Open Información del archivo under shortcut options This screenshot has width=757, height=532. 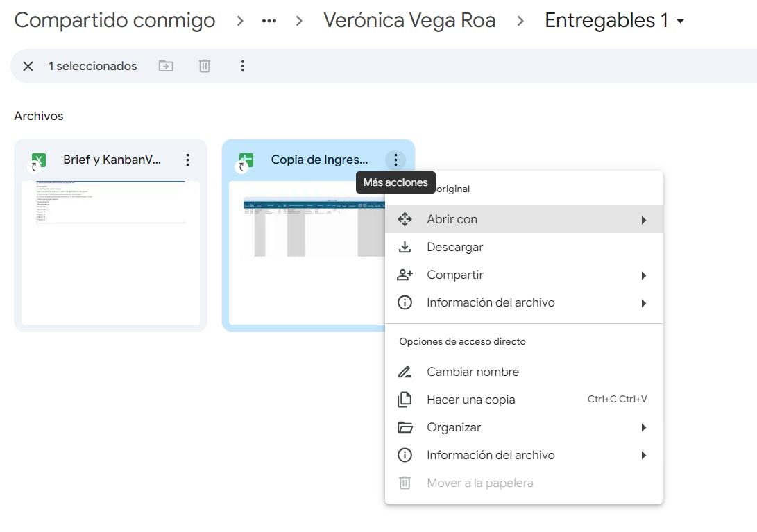coord(491,456)
